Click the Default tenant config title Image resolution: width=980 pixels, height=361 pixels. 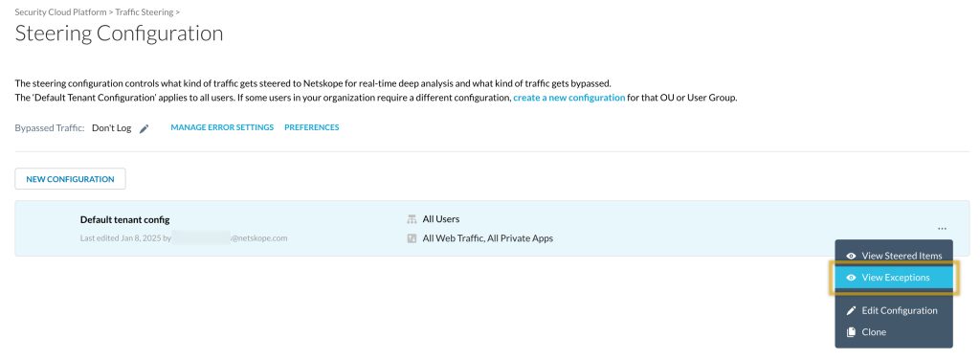(x=125, y=219)
